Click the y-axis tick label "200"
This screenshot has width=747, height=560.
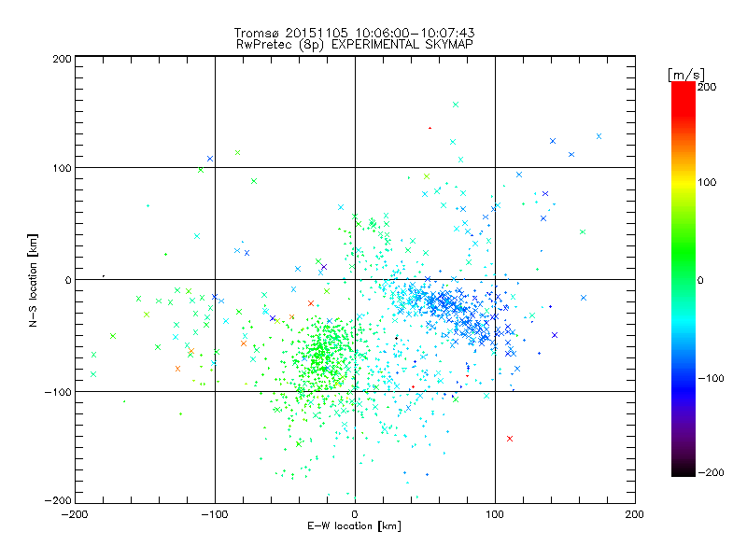62,59
